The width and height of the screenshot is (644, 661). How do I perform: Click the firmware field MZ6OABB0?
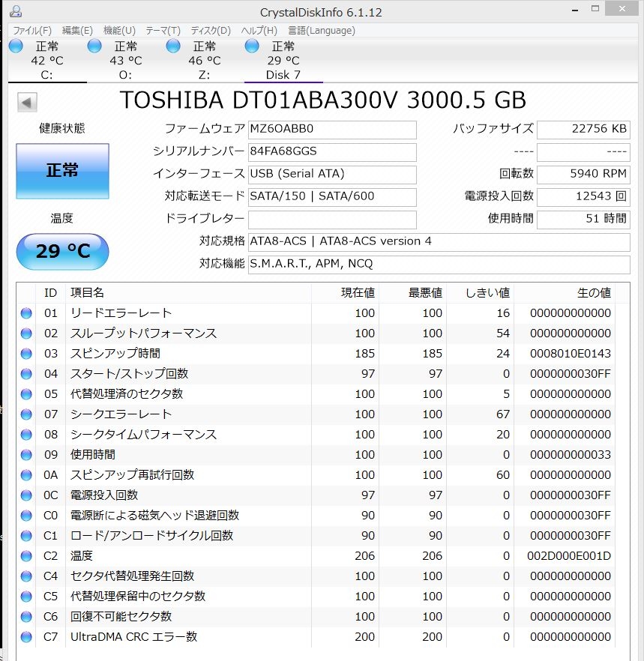[x=332, y=130]
